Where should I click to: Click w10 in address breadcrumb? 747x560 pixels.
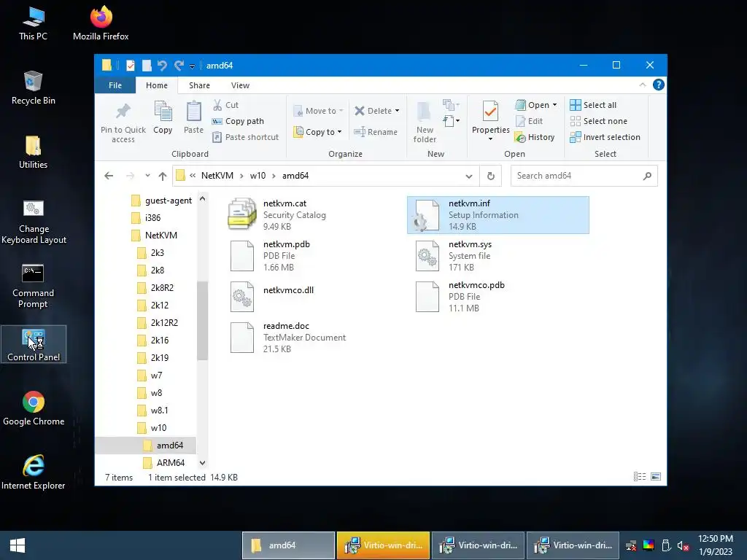(258, 176)
